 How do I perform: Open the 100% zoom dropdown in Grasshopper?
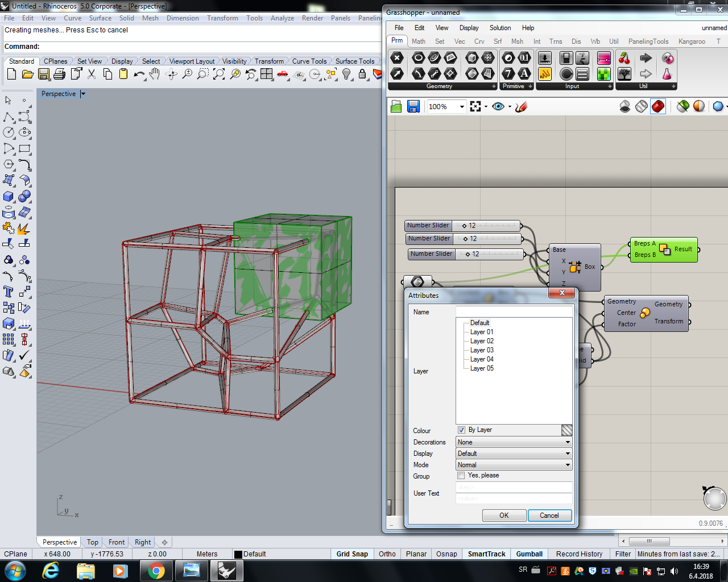462,107
